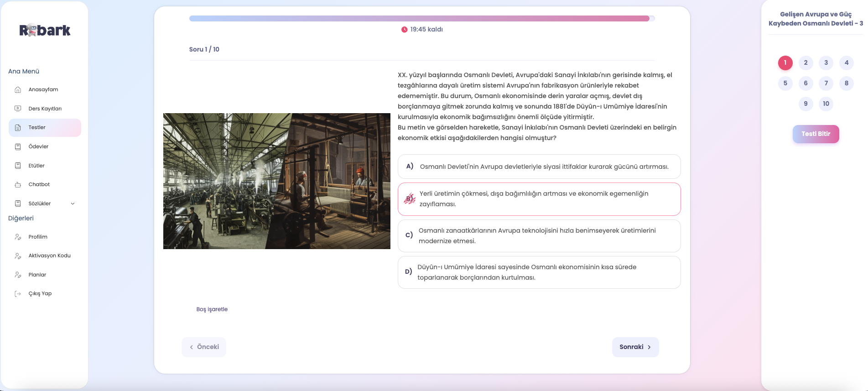Jump to question 6 in navigator
Screen dimensions: 868x391
coord(806,83)
